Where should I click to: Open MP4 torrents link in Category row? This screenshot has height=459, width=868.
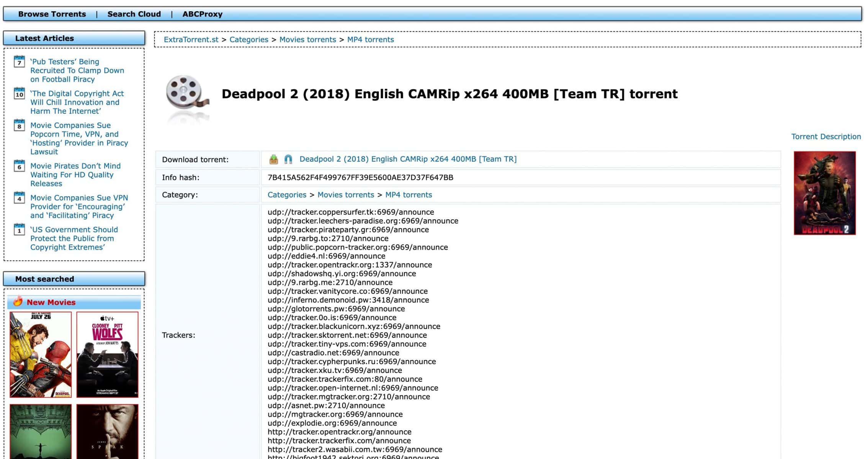point(409,195)
